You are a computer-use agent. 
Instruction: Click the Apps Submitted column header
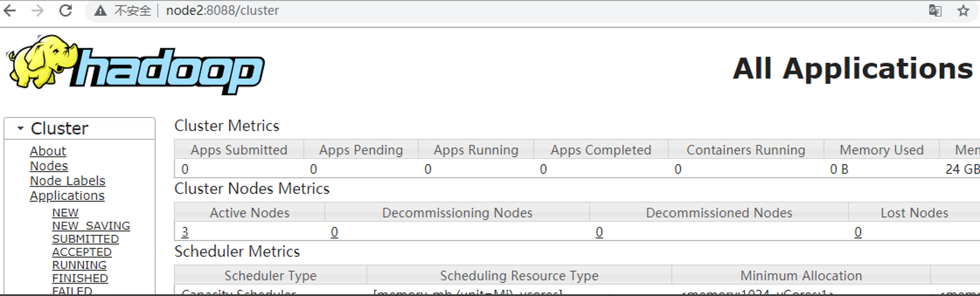coord(239,150)
